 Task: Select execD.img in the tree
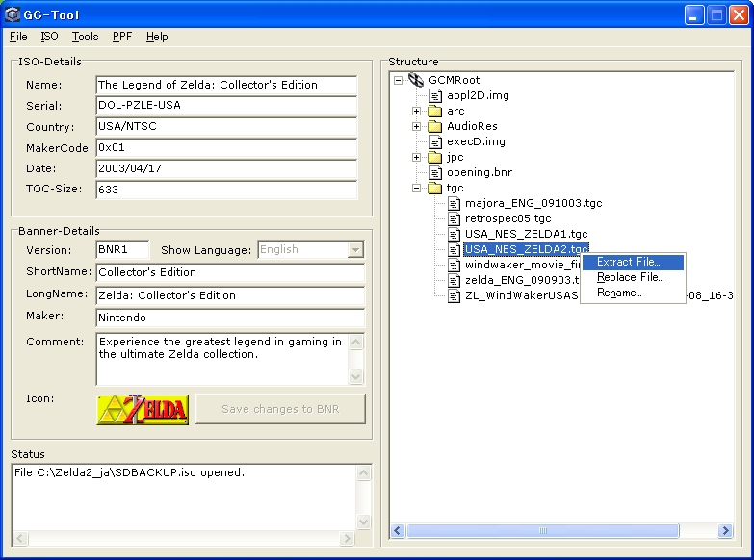click(476, 141)
